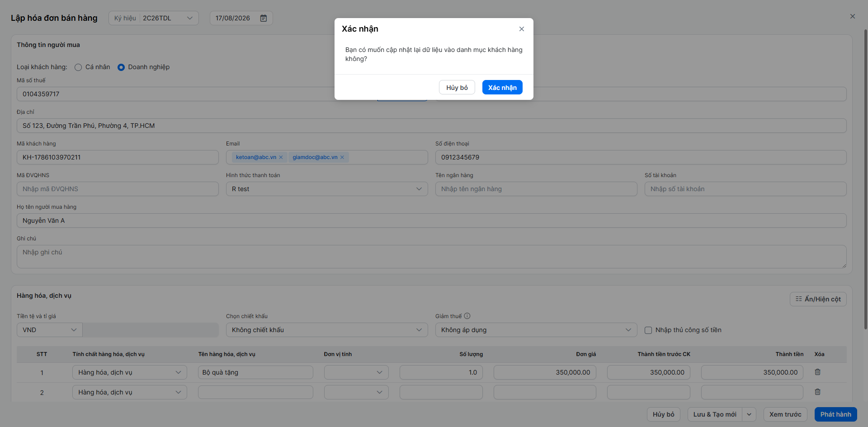Click Hủy bỏ in the confirmation dialog
The image size is (868, 427).
coord(457,87)
